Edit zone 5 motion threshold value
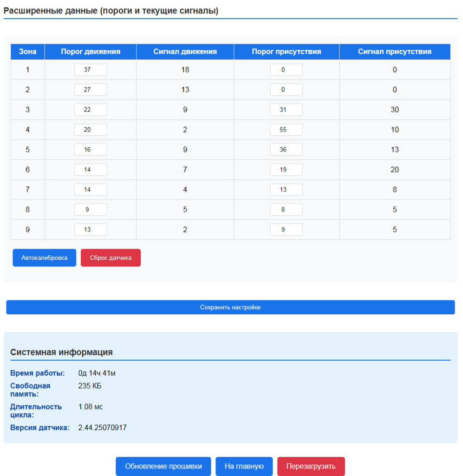The height and width of the screenshot is (476, 463). [x=91, y=150]
